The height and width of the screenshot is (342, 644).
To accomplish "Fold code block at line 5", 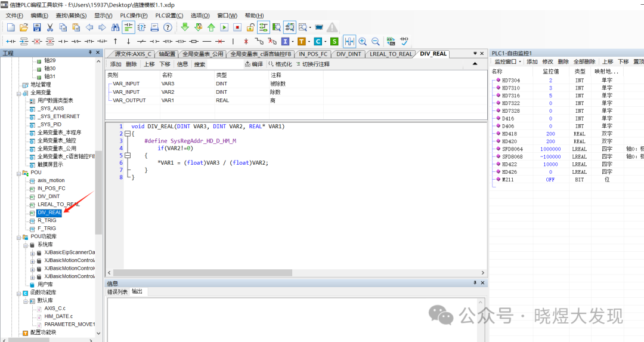I will pos(128,155).
